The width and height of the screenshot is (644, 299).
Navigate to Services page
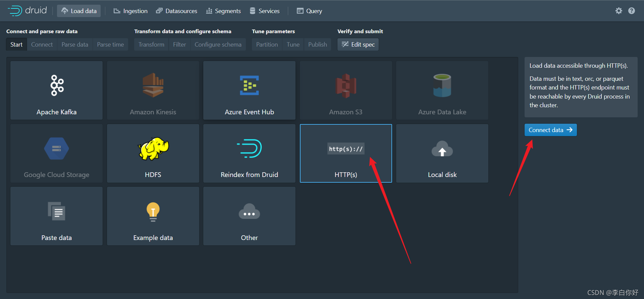(265, 11)
